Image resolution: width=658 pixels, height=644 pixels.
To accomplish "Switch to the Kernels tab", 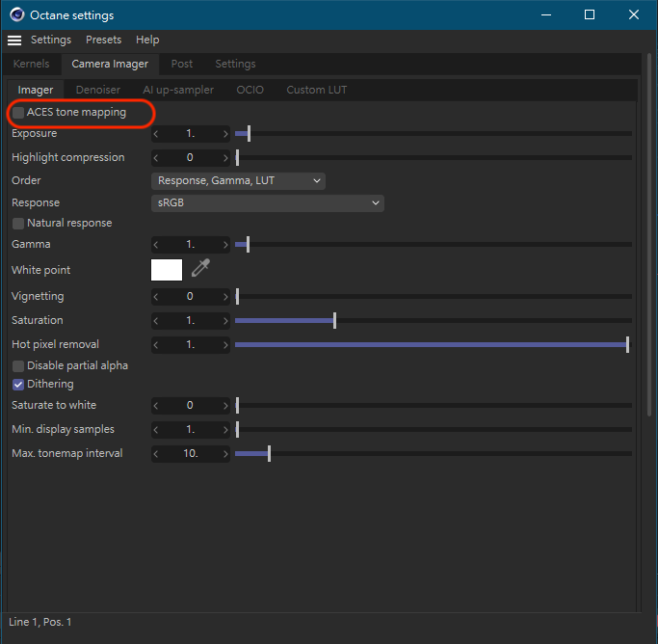I will pyautogui.click(x=31, y=64).
